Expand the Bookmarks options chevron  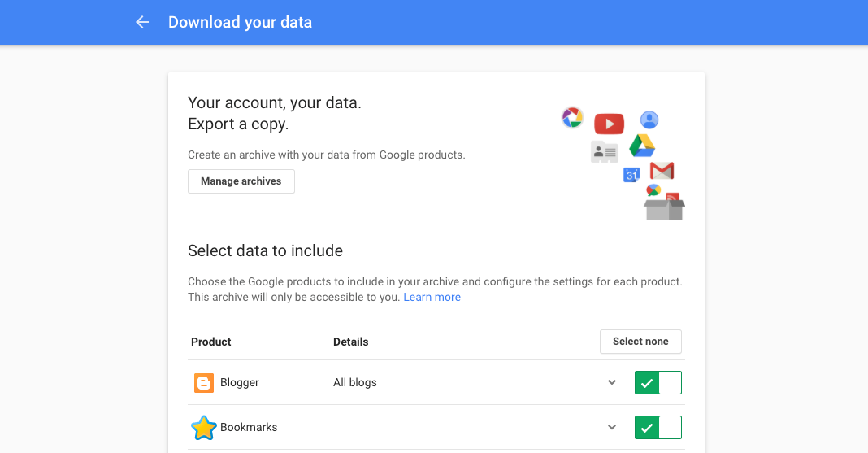[612, 427]
